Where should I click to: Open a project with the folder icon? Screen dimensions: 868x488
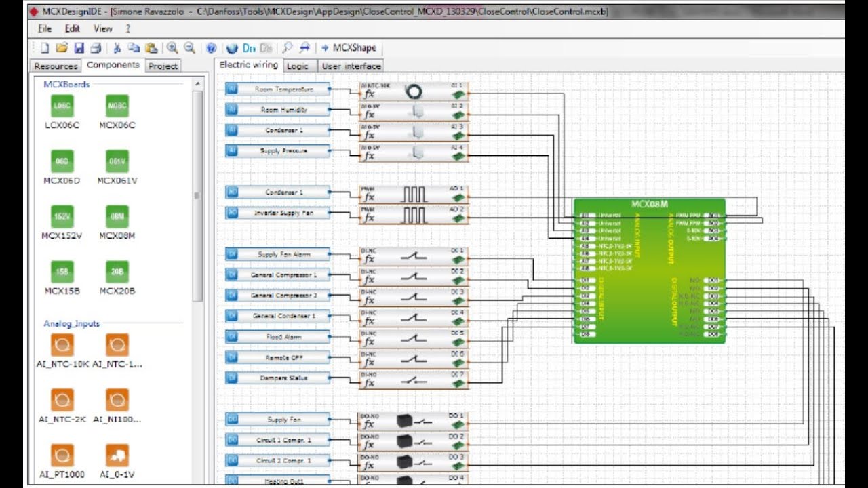coord(62,47)
